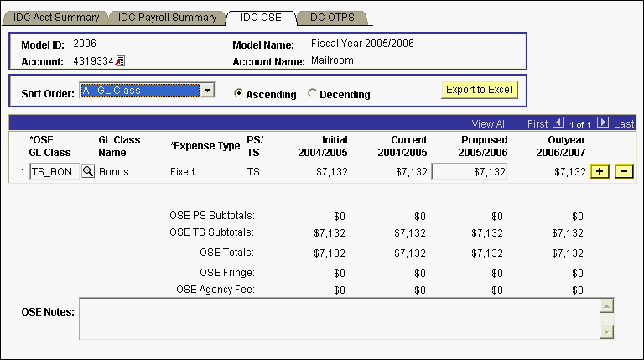Image resolution: width=644 pixels, height=360 pixels.
Task: Select the IDC OSE tab
Action: point(261,18)
